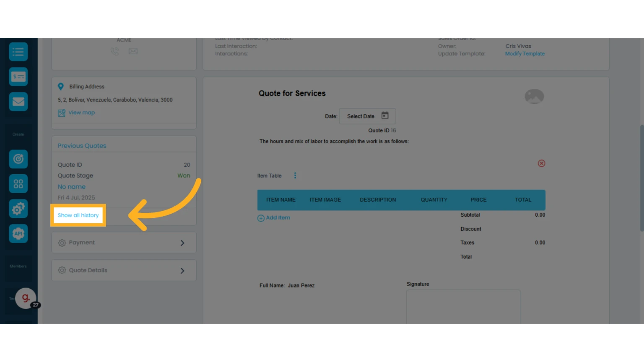Click the Taxes row label
Screen dimensions: 644x362
[467, 243]
